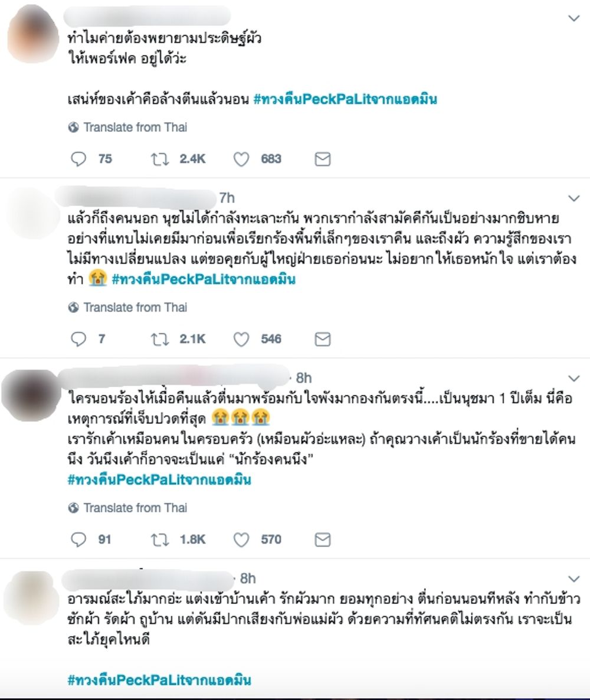Expand options chevron on last tweet
The height and width of the screenshot is (700, 590).
[573, 579]
